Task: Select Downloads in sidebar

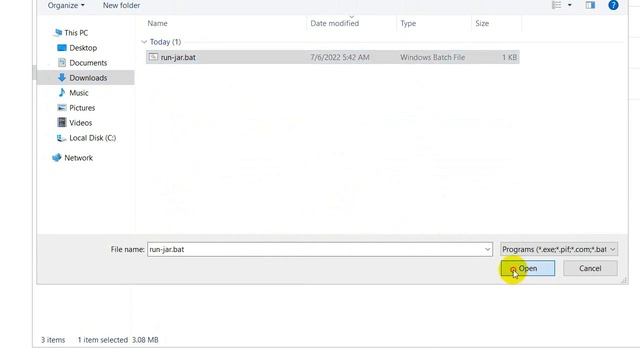Action: [88, 78]
